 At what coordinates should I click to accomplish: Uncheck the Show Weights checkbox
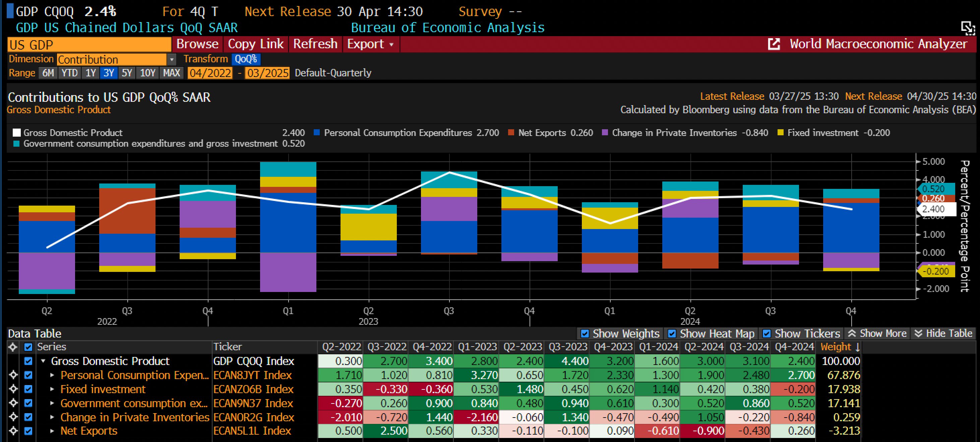pyautogui.click(x=585, y=334)
